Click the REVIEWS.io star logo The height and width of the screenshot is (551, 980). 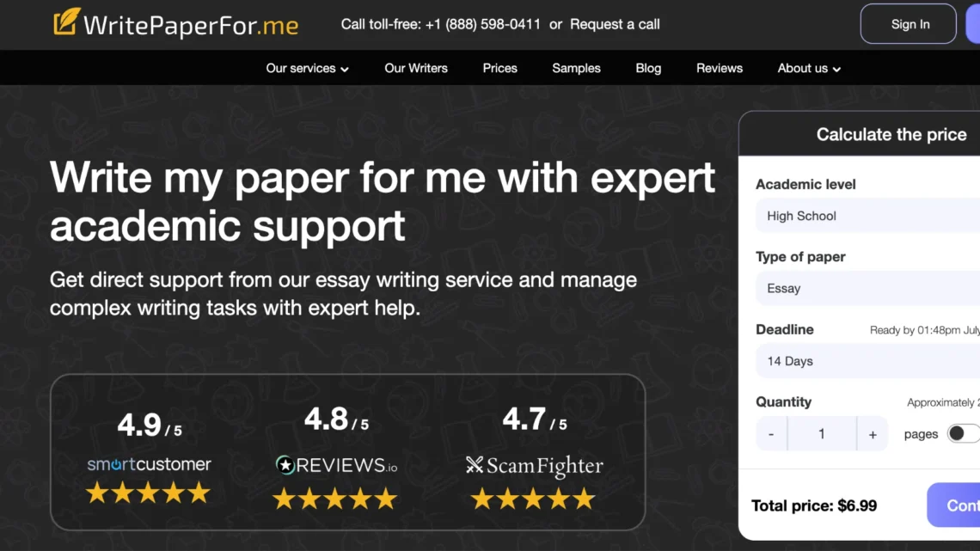point(285,465)
